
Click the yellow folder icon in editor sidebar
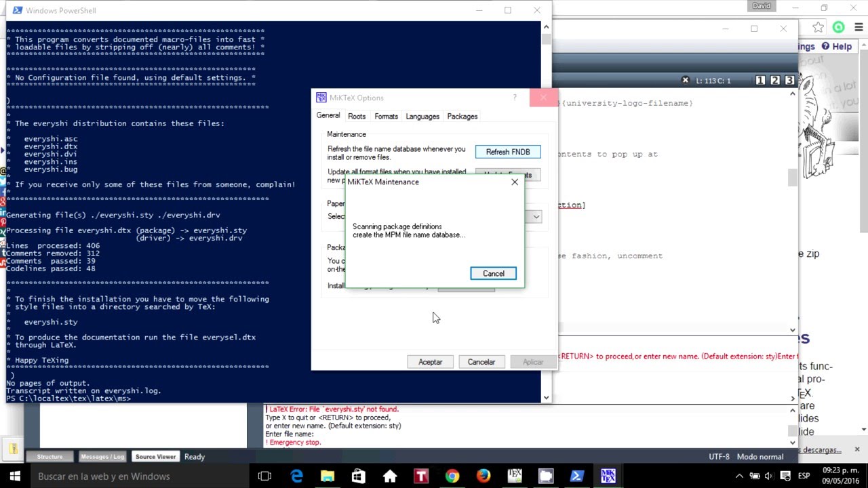point(13,448)
